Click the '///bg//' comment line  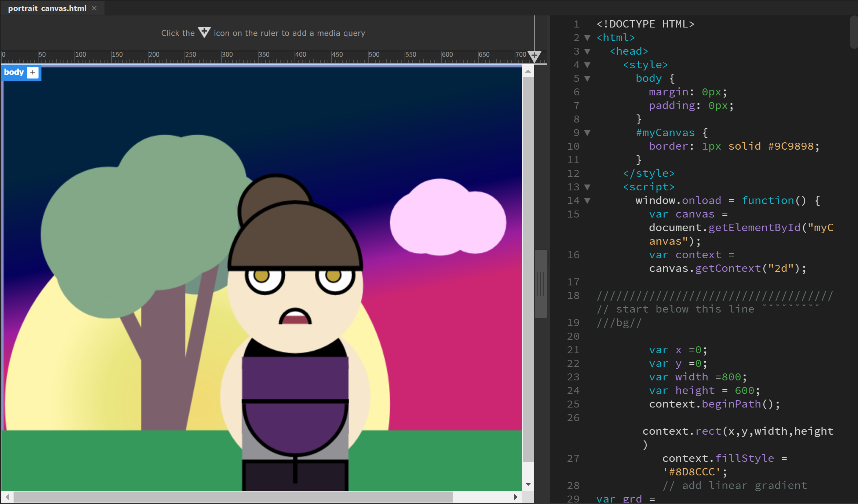pyautogui.click(x=619, y=323)
